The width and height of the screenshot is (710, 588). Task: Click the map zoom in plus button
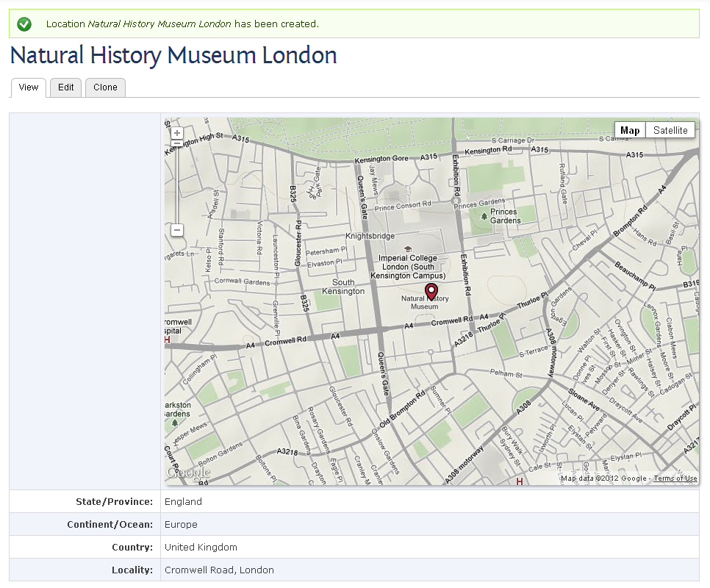pos(177,133)
